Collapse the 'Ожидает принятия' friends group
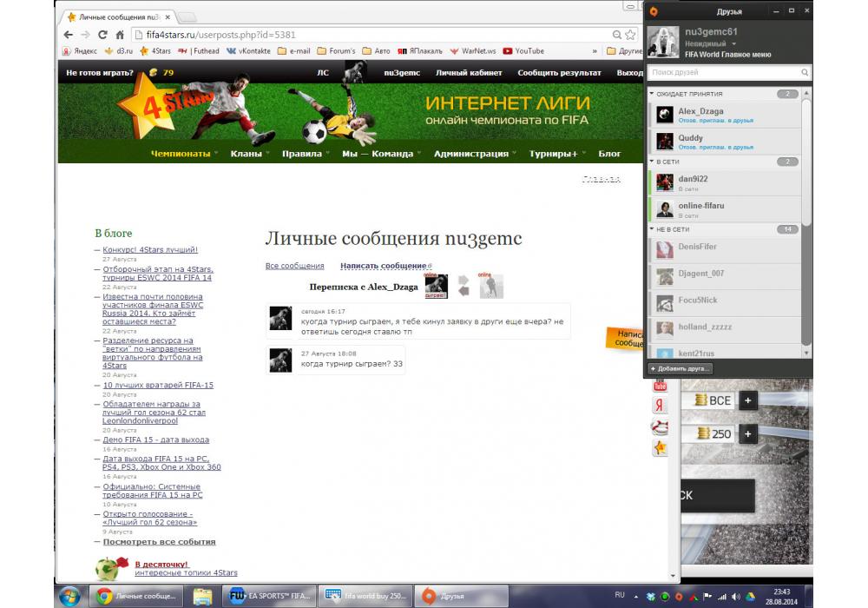The height and width of the screenshot is (608, 868). click(x=652, y=94)
